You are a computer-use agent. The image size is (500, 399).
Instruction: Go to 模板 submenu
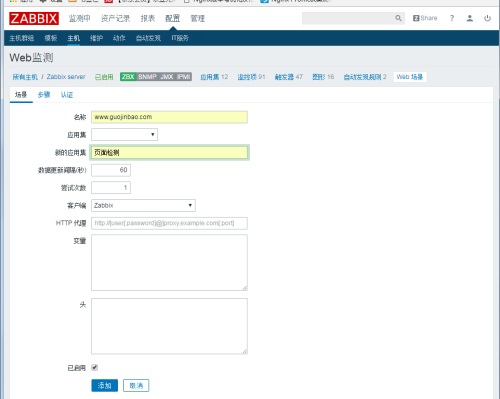tap(51, 38)
